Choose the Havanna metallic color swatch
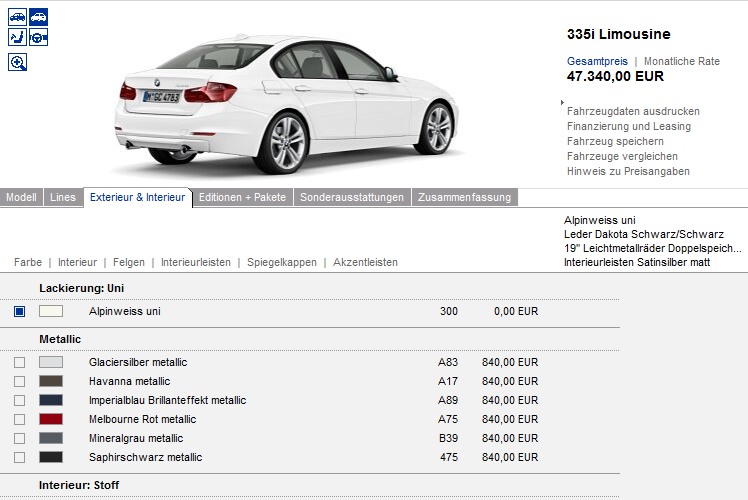Image resolution: width=748 pixels, height=500 pixels. click(x=50, y=381)
